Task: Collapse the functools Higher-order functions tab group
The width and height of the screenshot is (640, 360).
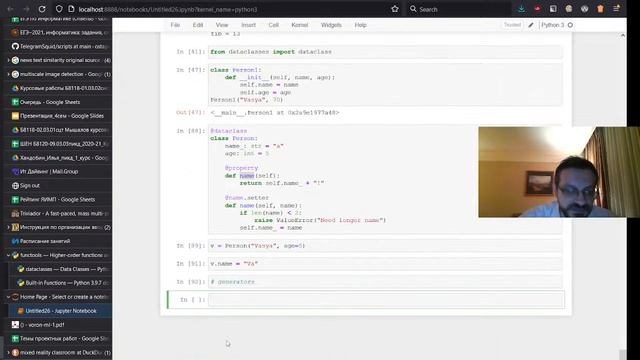Action: pos(8,255)
